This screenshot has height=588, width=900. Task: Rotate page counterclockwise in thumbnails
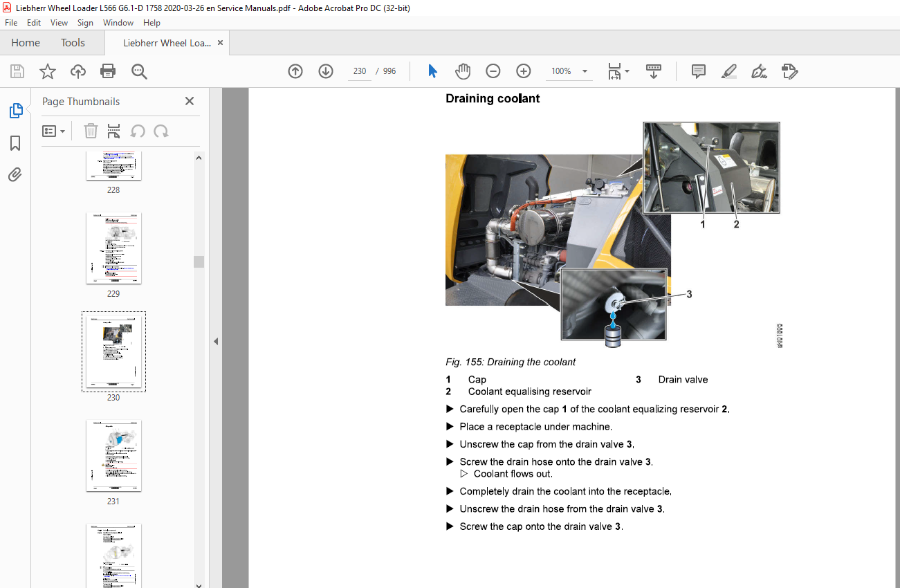pos(138,131)
